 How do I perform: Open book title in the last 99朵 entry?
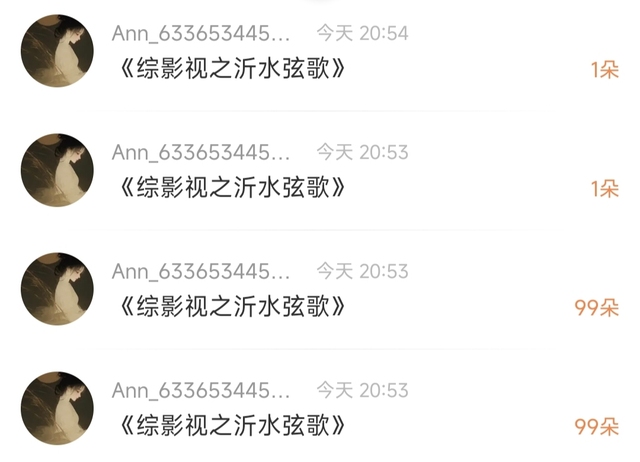point(233,425)
